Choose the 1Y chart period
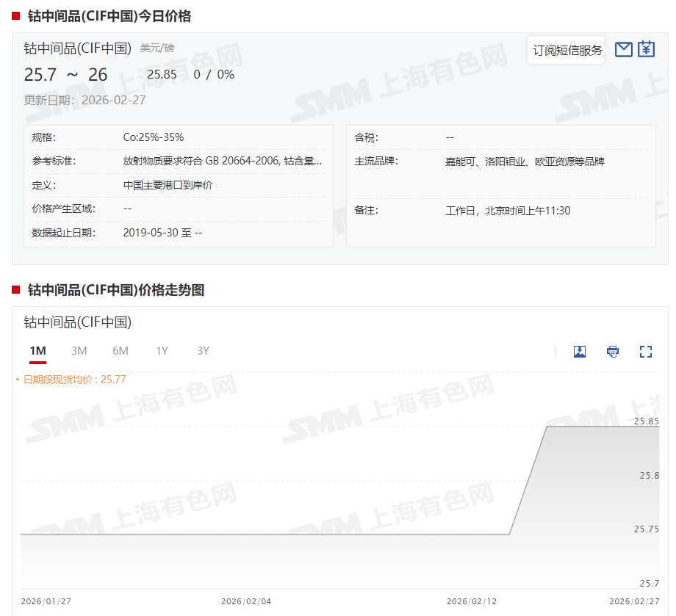This screenshot has width=676, height=616. click(x=162, y=351)
